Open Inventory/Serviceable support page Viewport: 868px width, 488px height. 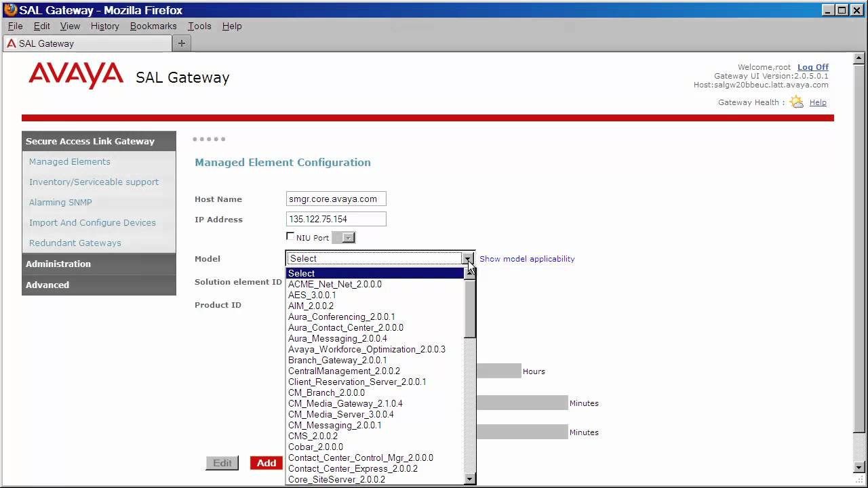[94, 182]
